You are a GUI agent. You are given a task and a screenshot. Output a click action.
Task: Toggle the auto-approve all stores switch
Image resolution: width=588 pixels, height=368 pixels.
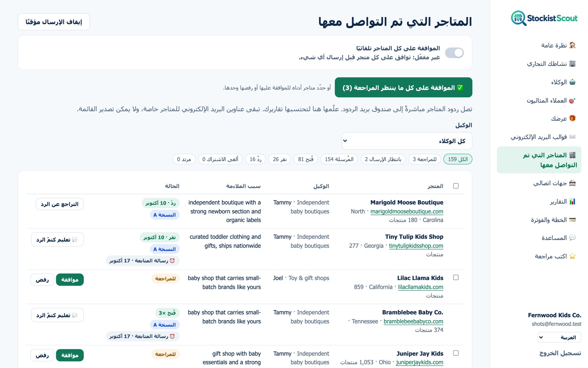click(454, 53)
